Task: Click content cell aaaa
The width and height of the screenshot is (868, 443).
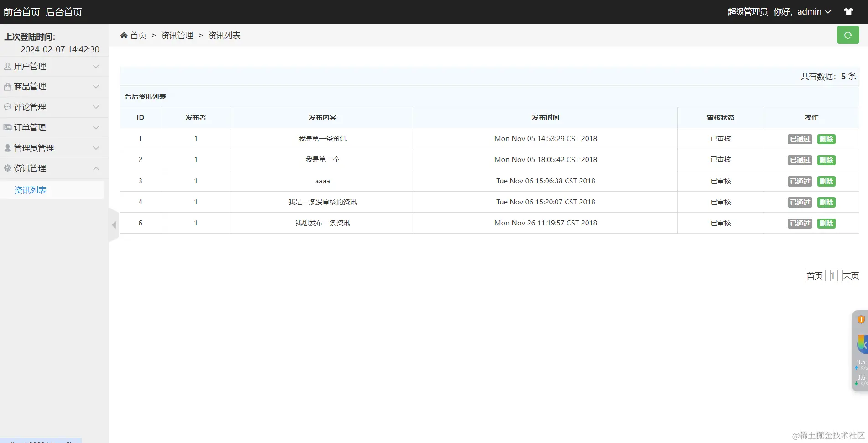Action: (x=322, y=181)
